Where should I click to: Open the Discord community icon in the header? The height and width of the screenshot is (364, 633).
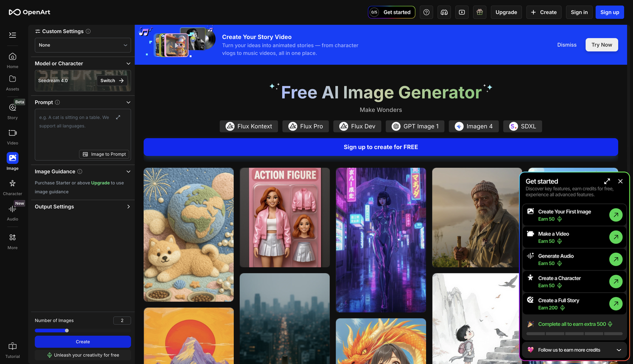click(444, 12)
